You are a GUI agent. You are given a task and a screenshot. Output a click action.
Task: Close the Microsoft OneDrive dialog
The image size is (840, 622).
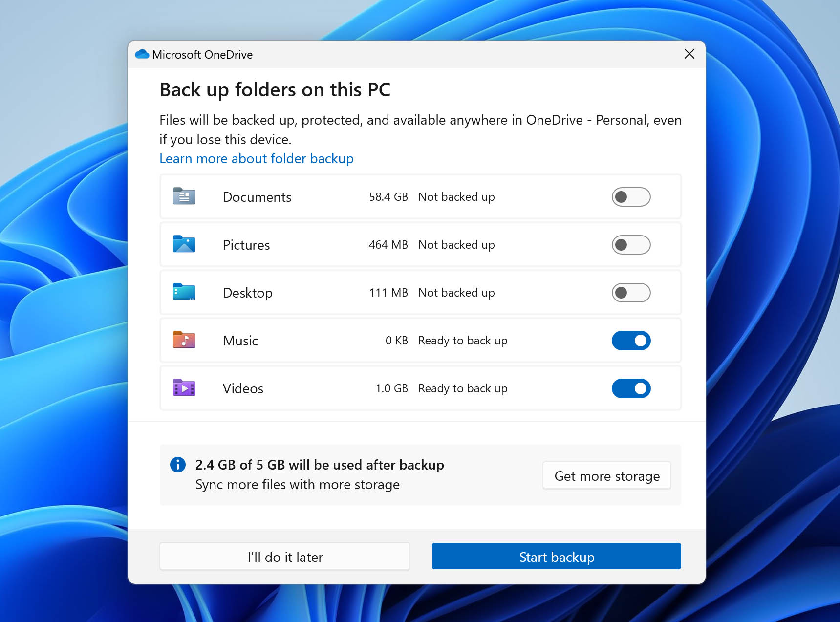pyautogui.click(x=689, y=54)
